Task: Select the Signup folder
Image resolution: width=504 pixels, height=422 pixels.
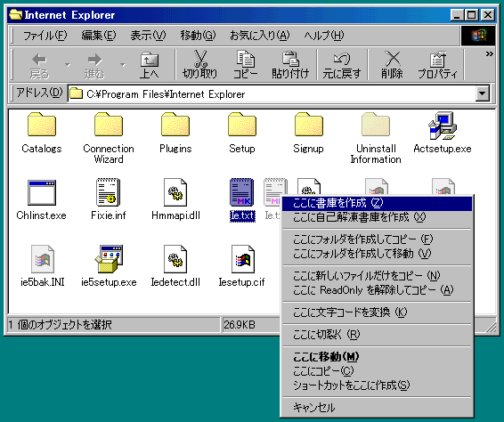Action: coord(309,124)
